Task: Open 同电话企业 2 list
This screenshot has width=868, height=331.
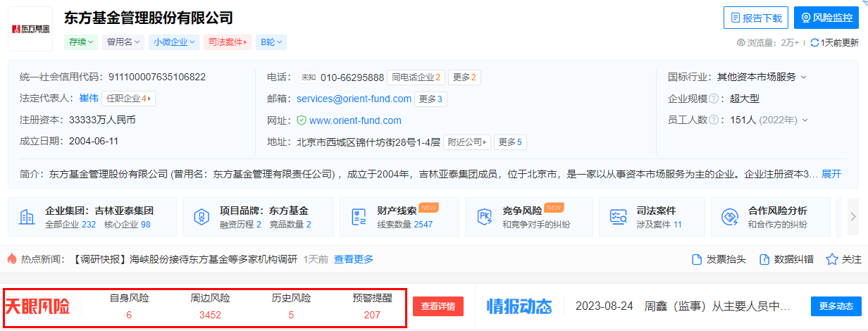Action: [x=416, y=77]
